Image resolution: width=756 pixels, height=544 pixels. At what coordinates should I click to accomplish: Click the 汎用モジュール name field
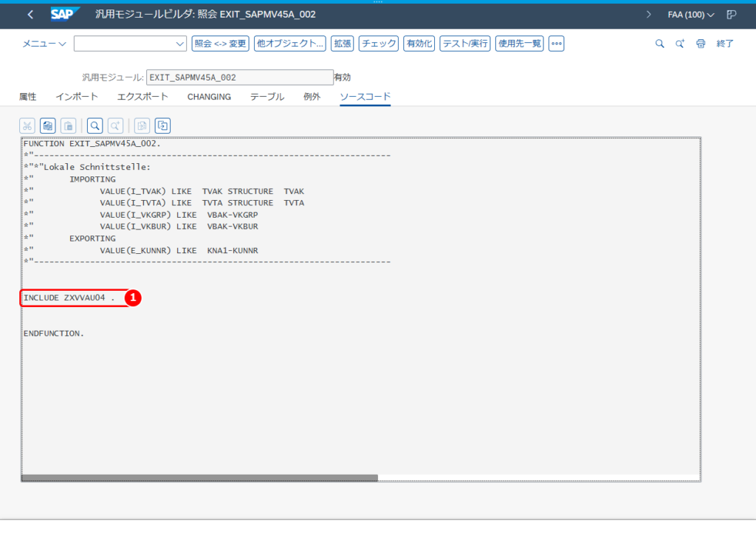point(240,78)
